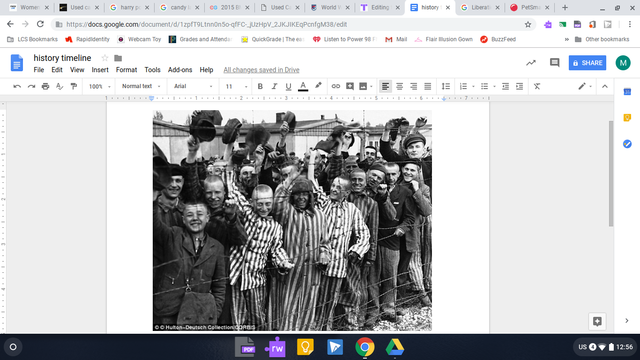Image resolution: width=640 pixels, height=360 pixels.
Task: Insert a link with chain icon
Action: pyautogui.click(x=336, y=87)
